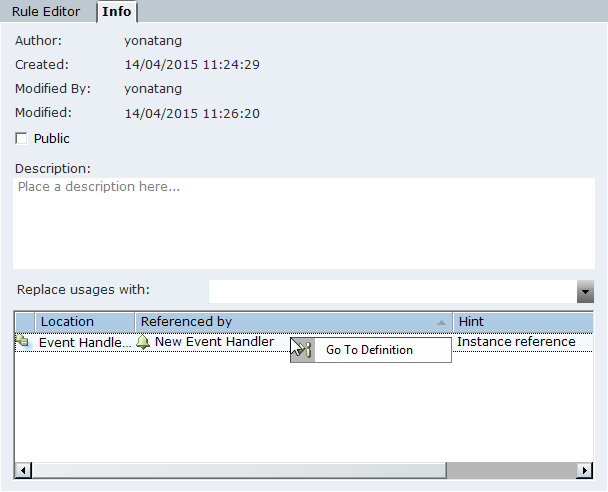Switch to the Rule Editor tab
This screenshot has width=608, height=492.
pyautogui.click(x=48, y=12)
